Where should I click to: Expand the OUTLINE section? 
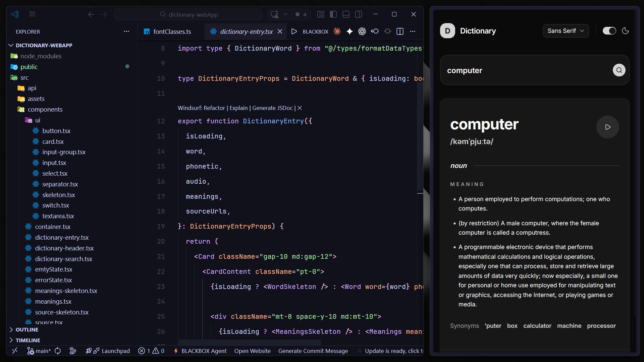click(x=27, y=330)
